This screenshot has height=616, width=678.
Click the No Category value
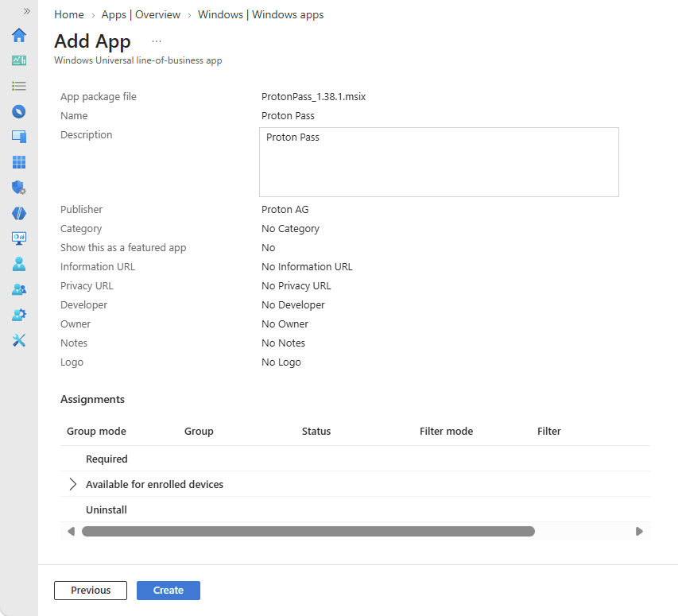(290, 229)
